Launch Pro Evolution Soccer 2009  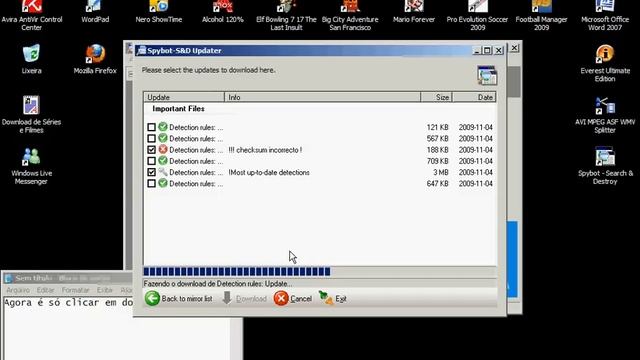[478, 16]
